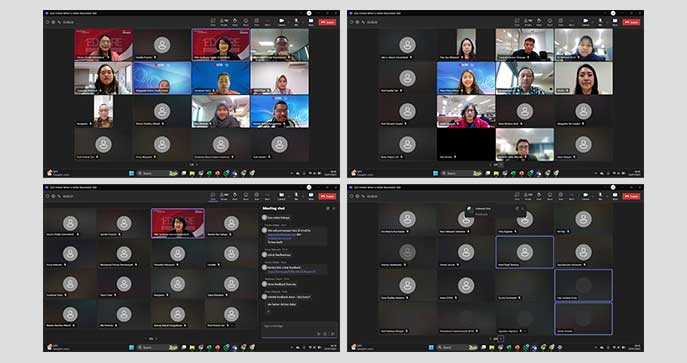Open People list in top-left meeting window
This screenshot has width=687, height=363.
pos(224,22)
